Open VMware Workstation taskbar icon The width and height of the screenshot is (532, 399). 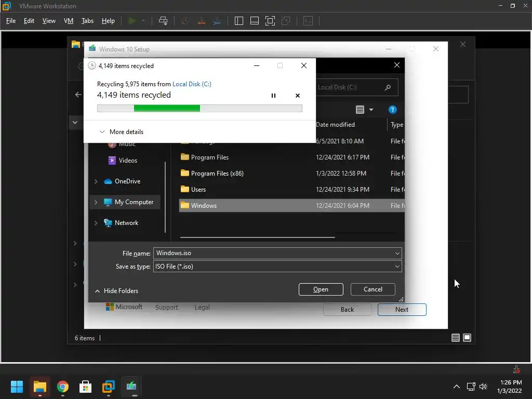(109, 387)
